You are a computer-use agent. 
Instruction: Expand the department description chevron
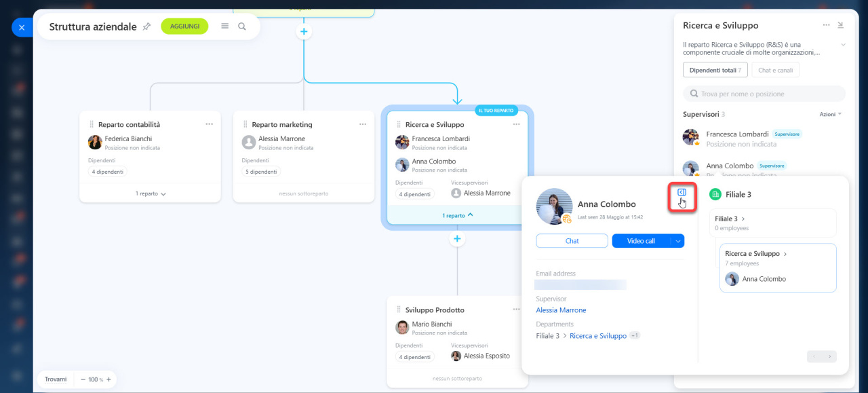[x=843, y=45]
